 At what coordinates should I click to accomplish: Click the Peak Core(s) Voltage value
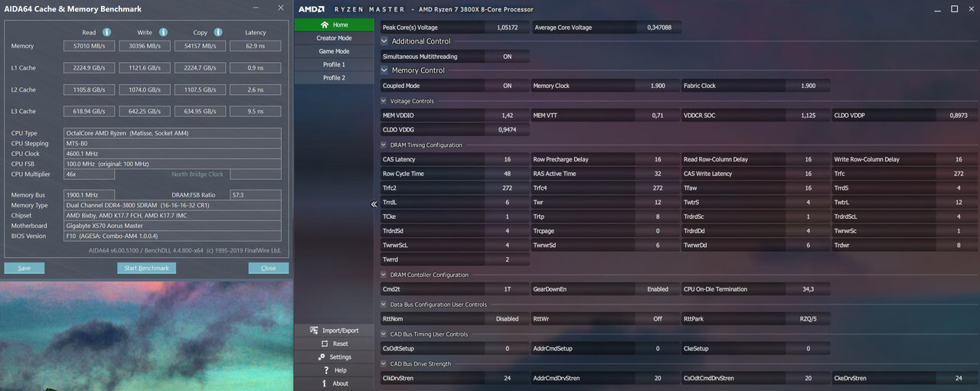pos(507,27)
